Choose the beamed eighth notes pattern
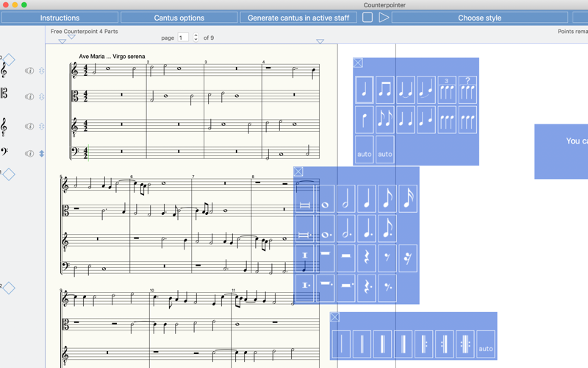The height and width of the screenshot is (368, 588). pyautogui.click(x=384, y=90)
